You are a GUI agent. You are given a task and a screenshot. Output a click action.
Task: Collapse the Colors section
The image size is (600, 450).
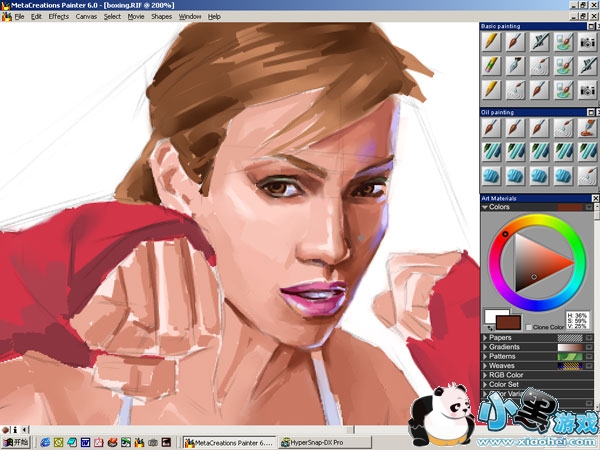[x=485, y=207]
